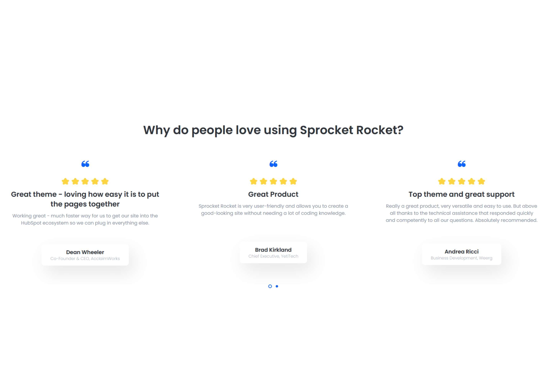
Task: Click the Really a great product review text
Action: (x=461, y=213)
